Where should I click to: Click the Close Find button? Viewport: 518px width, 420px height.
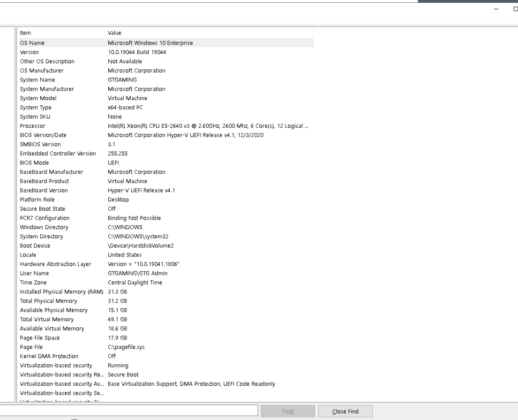[345, 412]
